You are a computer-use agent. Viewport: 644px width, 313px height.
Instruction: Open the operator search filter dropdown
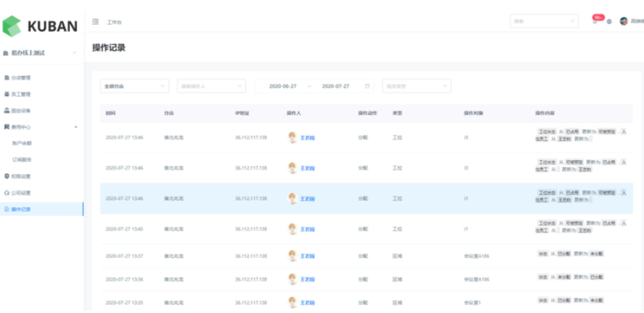coord(211,86)
